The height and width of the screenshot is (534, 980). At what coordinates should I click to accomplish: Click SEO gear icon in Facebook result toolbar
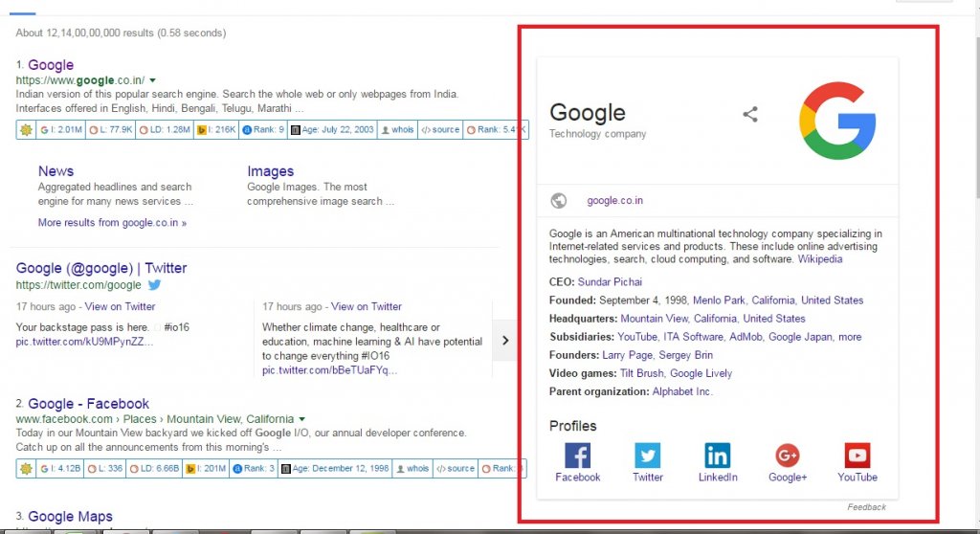pyautogui.click(x=26, y=468)
